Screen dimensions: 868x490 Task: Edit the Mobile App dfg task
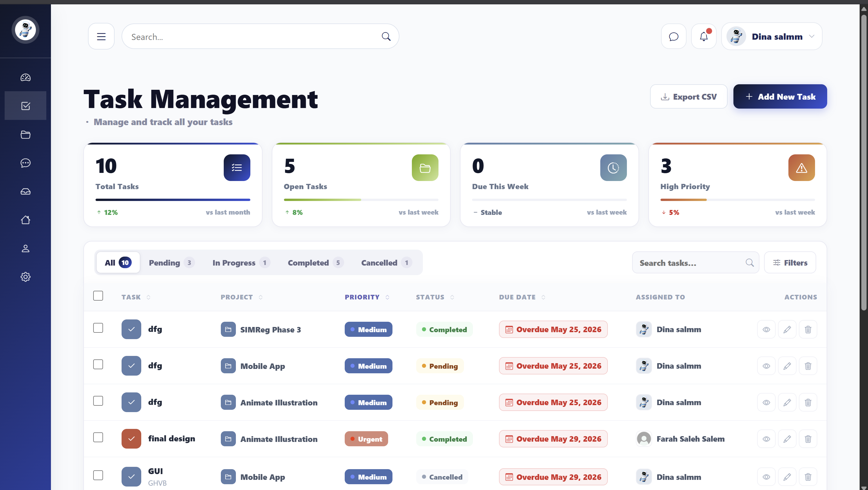click(x=787, y=366)
